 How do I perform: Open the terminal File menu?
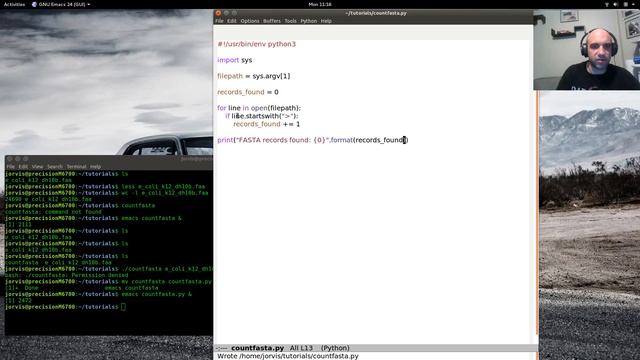pos(11,167)
